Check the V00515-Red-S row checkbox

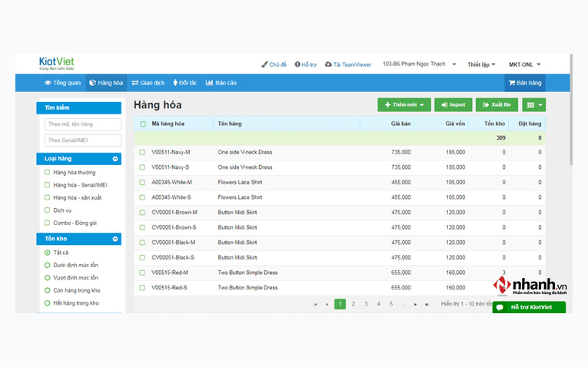coord(142,288)
